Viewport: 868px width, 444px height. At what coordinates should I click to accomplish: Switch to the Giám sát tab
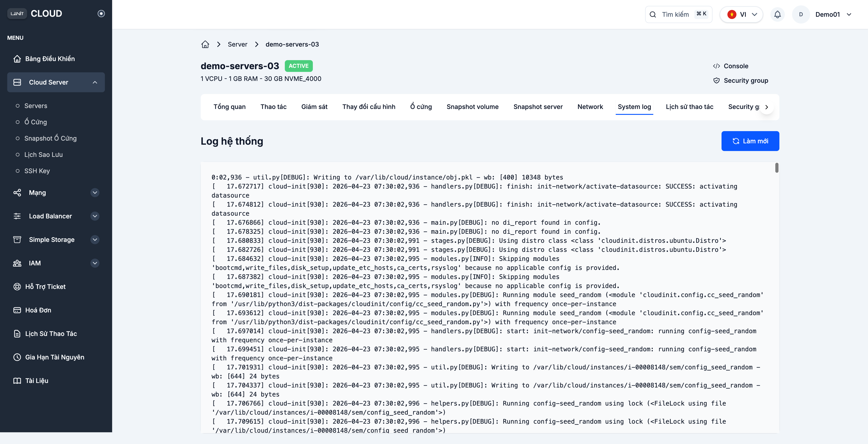coord(314,107)
